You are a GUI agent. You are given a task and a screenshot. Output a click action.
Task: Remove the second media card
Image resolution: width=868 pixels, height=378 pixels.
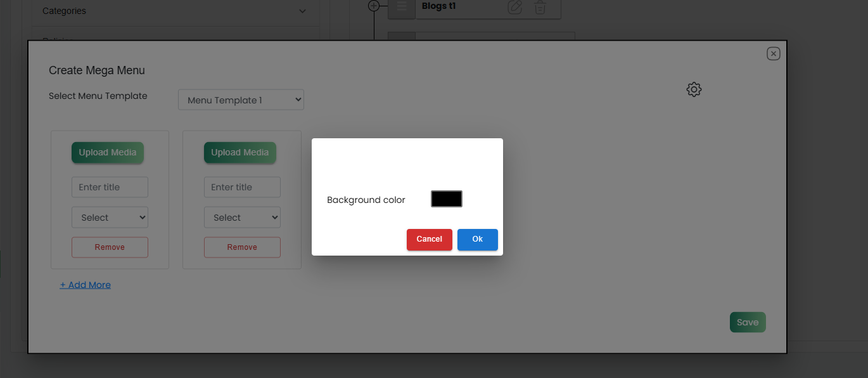point(242,247)
